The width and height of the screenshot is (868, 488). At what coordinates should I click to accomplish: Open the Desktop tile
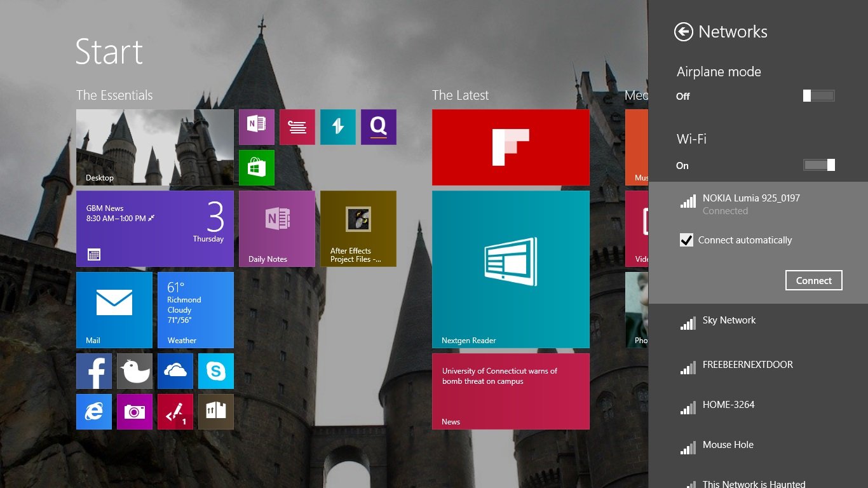click(155, 147)
